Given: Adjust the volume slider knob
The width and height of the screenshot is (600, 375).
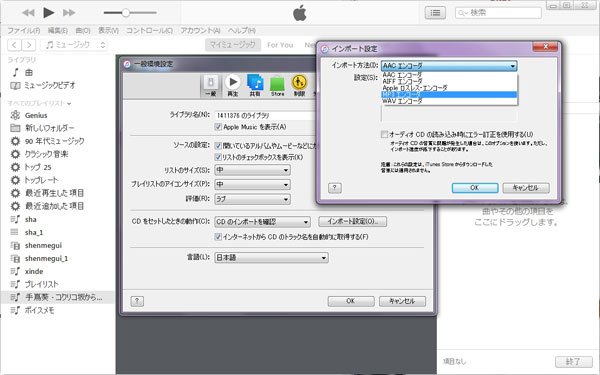Looking at the screenshot, I should click(126, 13).
